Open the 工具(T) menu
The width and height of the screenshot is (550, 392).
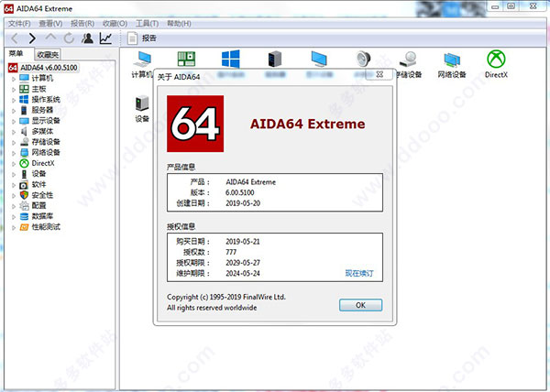[x=147, y=24]
